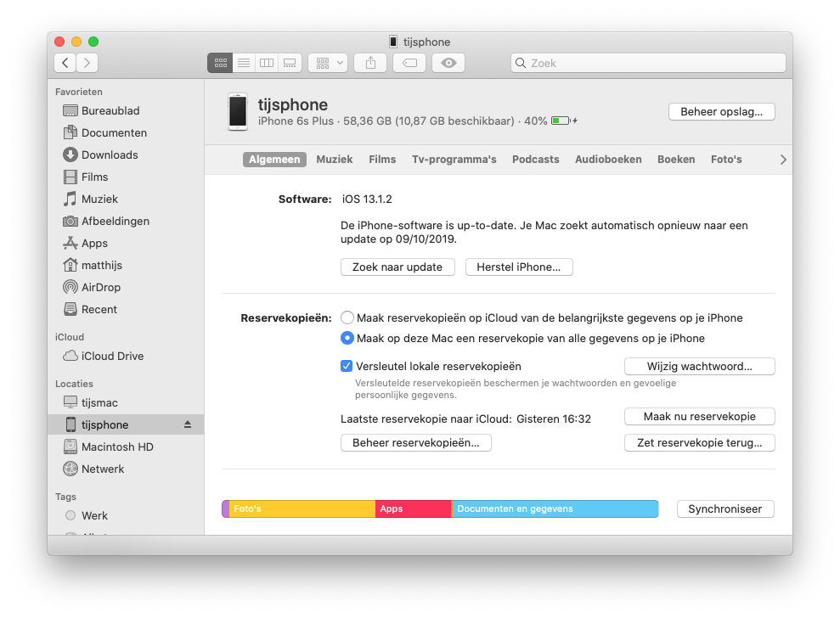840x618 pixels.
Task: Switch to gallery view in toolbar
Action: click(290, 63)
